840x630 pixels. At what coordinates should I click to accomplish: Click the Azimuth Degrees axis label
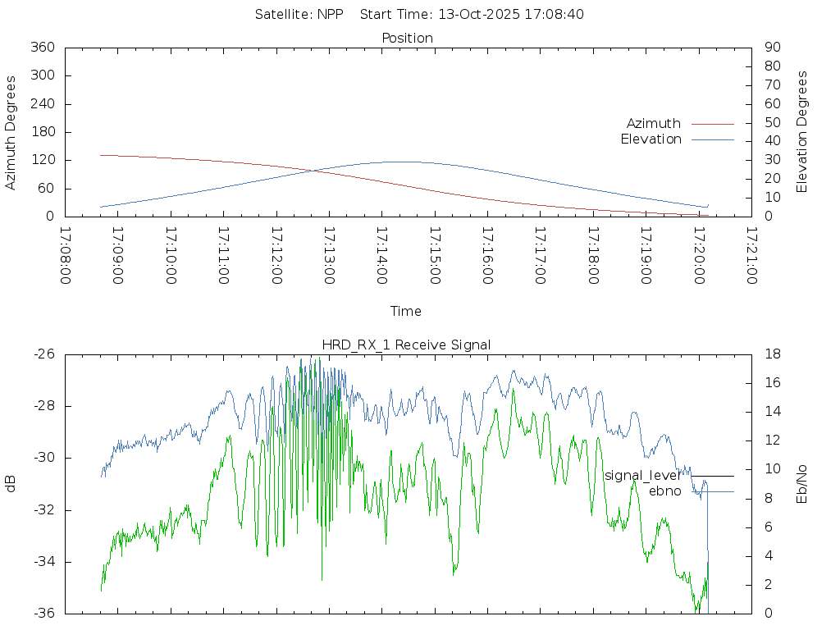pos(11,132)
